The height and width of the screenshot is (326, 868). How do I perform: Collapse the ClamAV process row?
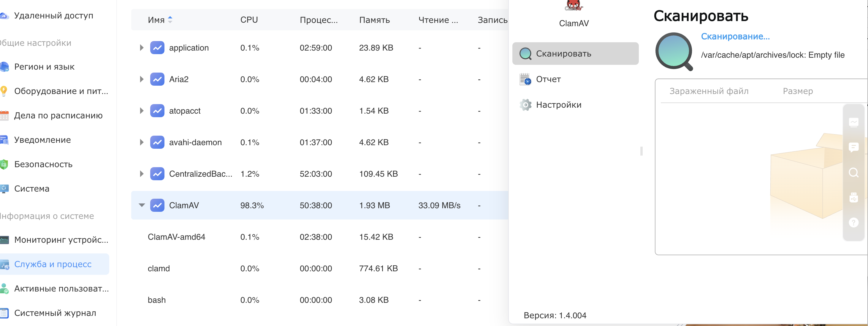click(x=142, y=205)
